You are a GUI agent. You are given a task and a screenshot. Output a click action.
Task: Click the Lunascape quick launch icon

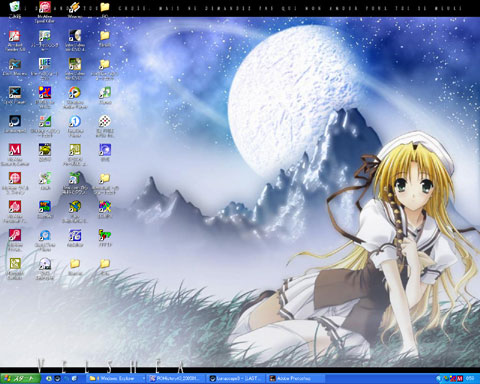pyautogui.click(x=57, y=379)
